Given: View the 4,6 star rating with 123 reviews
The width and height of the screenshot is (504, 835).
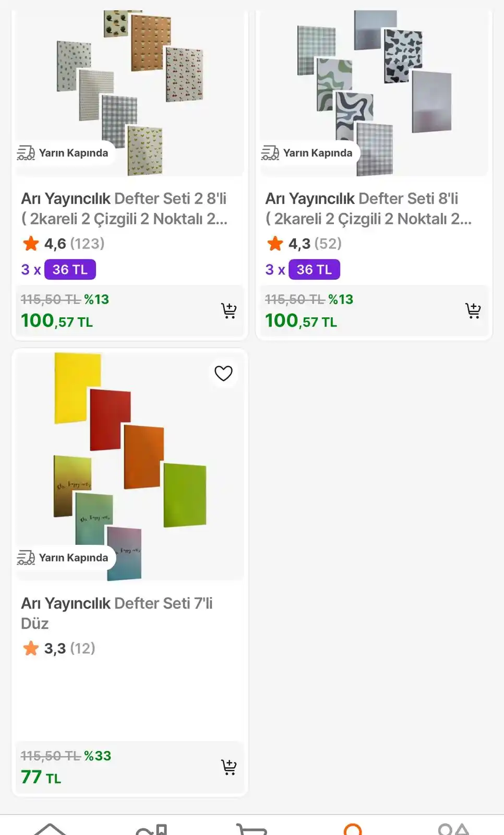Looking at the screenshot, I should pos(63,244).
